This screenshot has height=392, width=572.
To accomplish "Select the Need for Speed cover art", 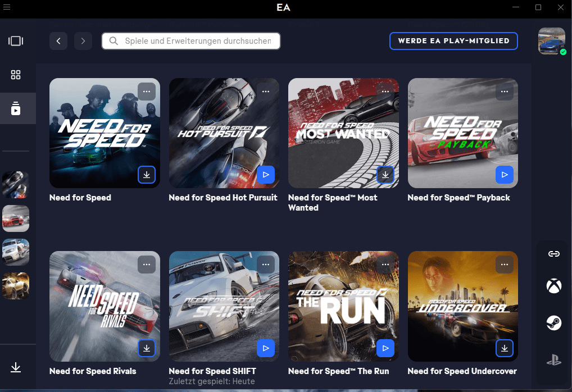I will [x=105, y=133].
